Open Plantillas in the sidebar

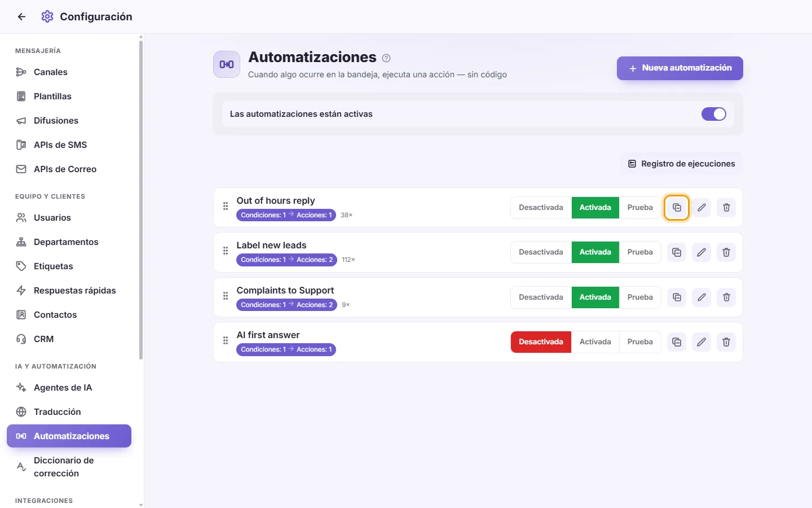(69, 97)
